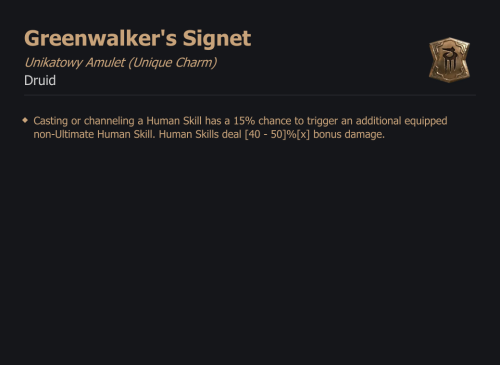Select the Druid class label
This screenshot has width=500, height=365.
pos(40,80)
